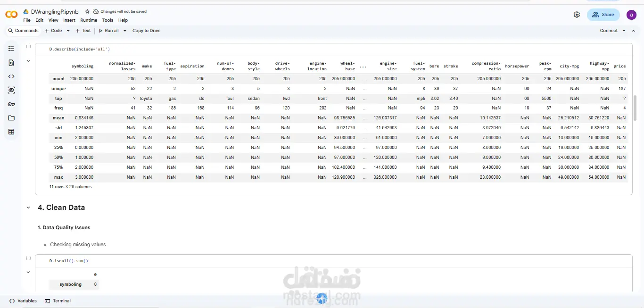Open Colab settings gear

tap(577, 15)
